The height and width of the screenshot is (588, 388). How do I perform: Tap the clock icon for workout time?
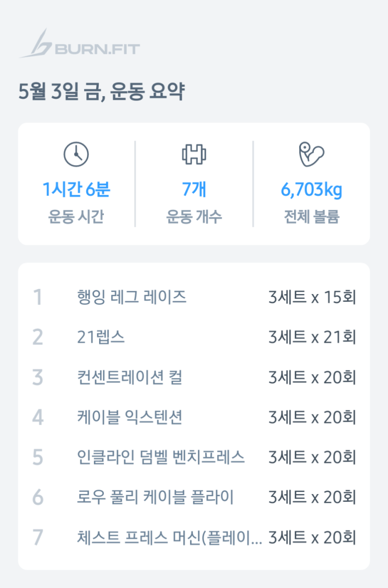click(x=76, y=154)
